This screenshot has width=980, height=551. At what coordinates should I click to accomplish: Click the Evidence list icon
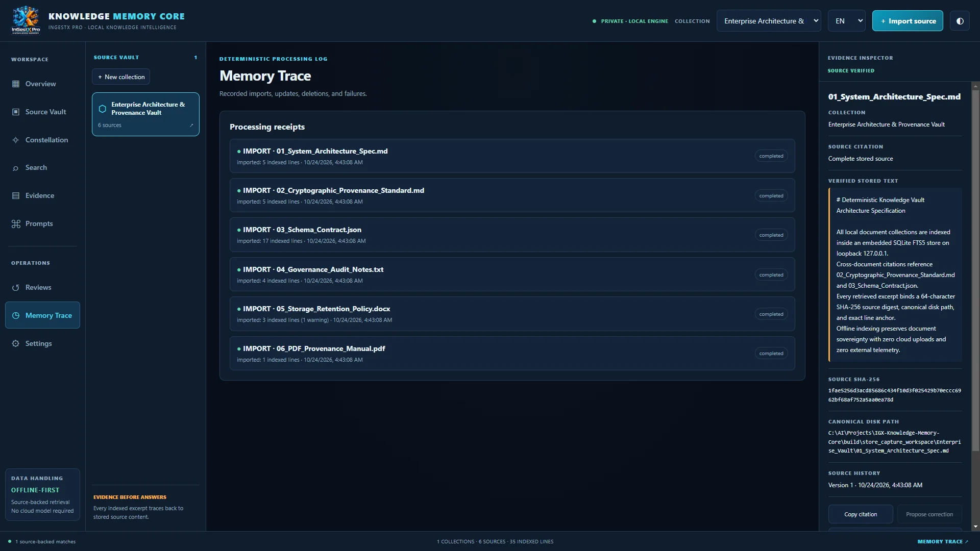coord(16,195)
